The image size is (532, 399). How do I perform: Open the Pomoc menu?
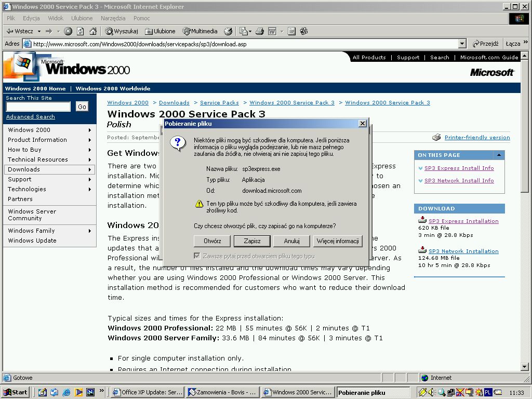click(141, 18)
